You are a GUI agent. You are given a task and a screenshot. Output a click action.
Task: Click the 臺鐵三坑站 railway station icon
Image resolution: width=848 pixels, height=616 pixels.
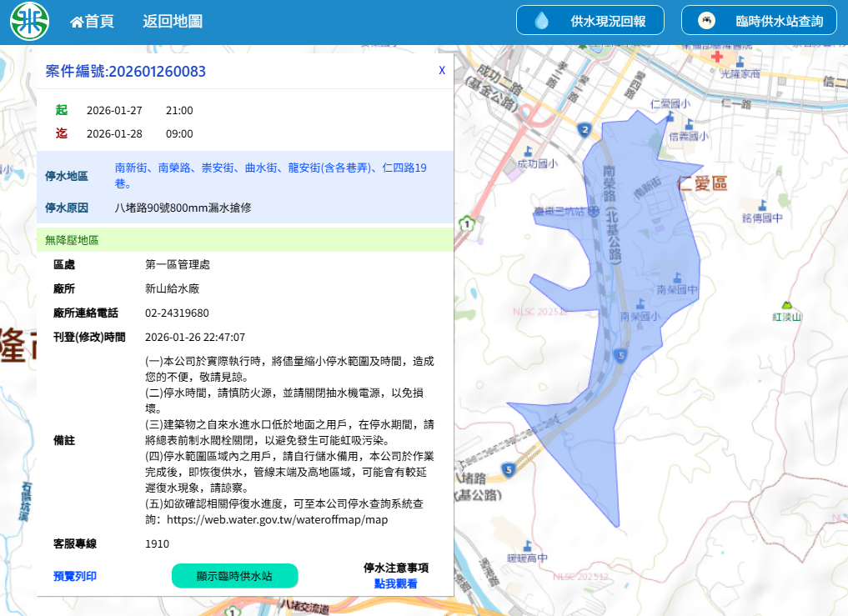point(592,211)
